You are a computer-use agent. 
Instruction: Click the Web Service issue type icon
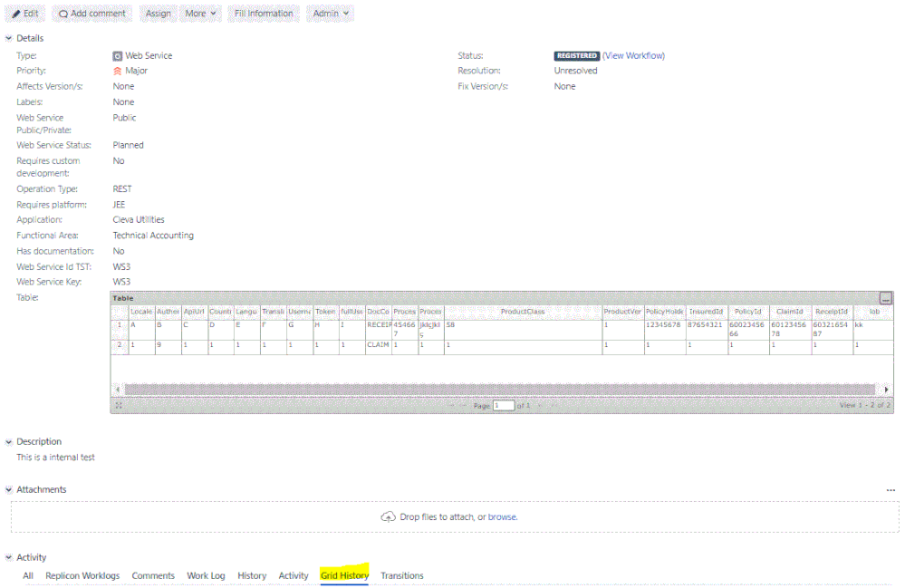117,56
